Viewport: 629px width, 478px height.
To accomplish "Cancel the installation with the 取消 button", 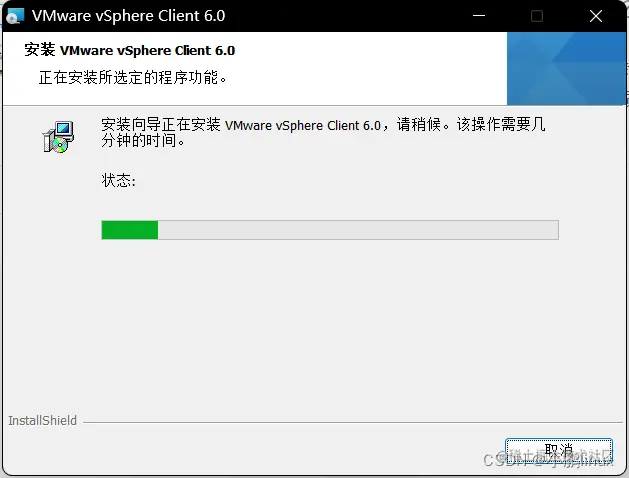I will click(559, 452).
